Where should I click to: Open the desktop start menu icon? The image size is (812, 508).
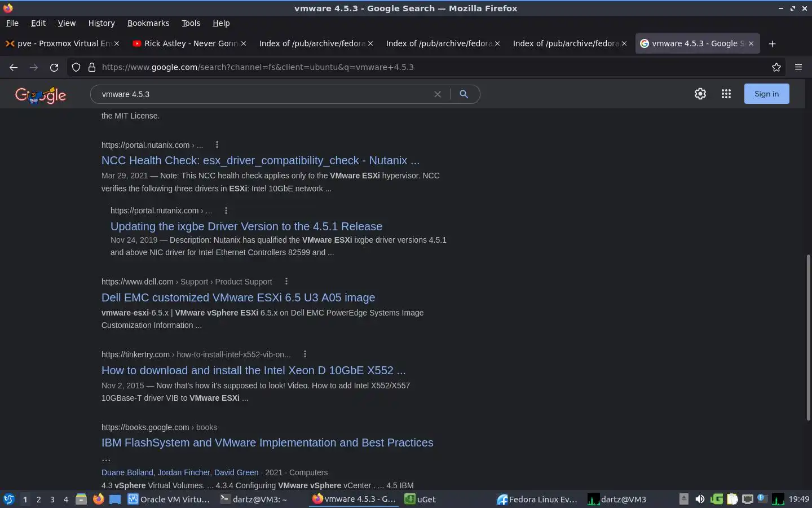click(8, 499)
